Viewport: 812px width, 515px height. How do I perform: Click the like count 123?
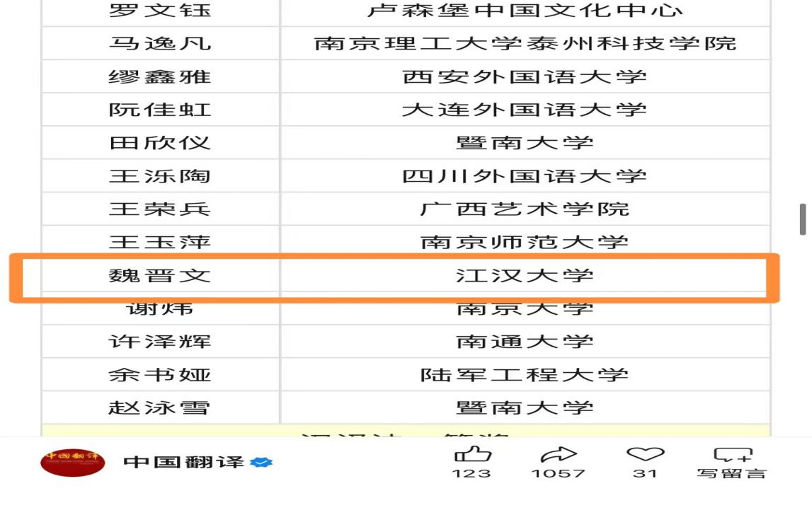[471, 473]
